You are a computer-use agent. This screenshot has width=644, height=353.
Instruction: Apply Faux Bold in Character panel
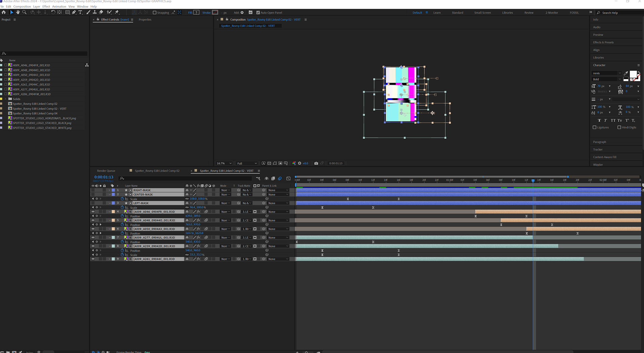(599, 120)
